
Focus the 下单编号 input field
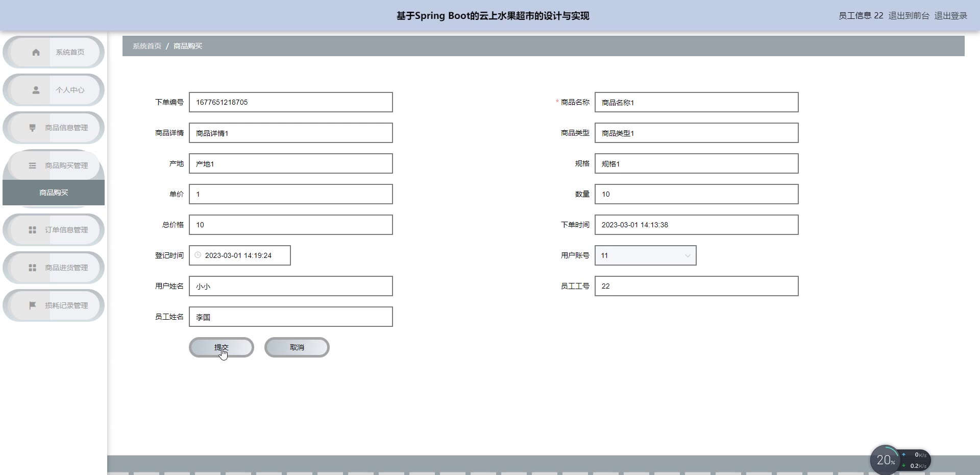point(291,102)
